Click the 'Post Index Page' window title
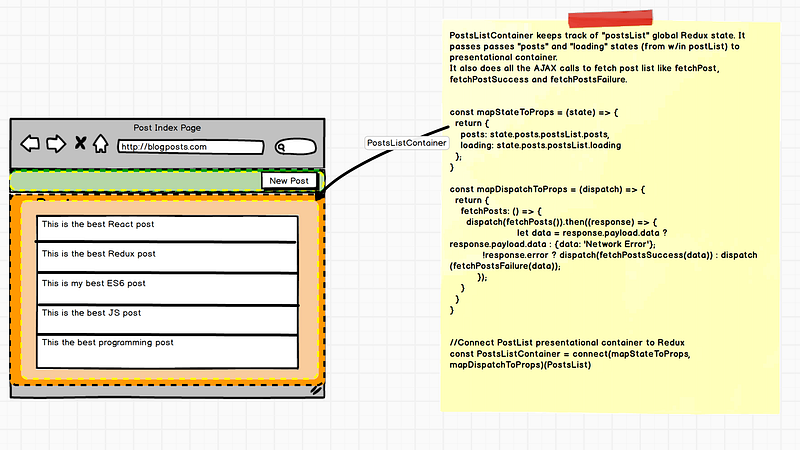The image size is (800, 450). point(167,128)
